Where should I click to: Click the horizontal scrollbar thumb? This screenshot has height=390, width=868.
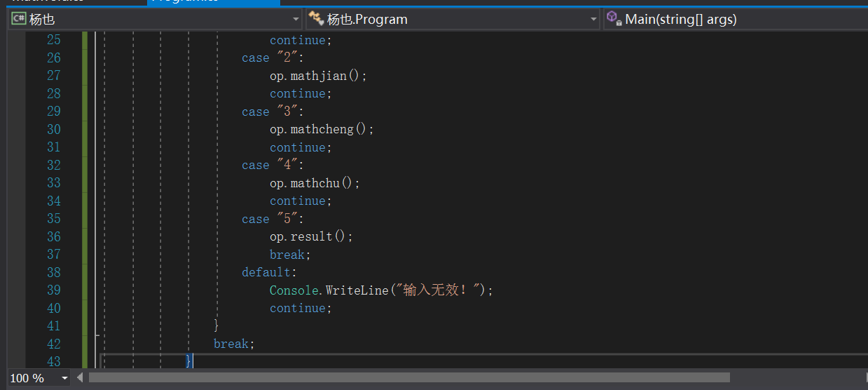[409, 378]
